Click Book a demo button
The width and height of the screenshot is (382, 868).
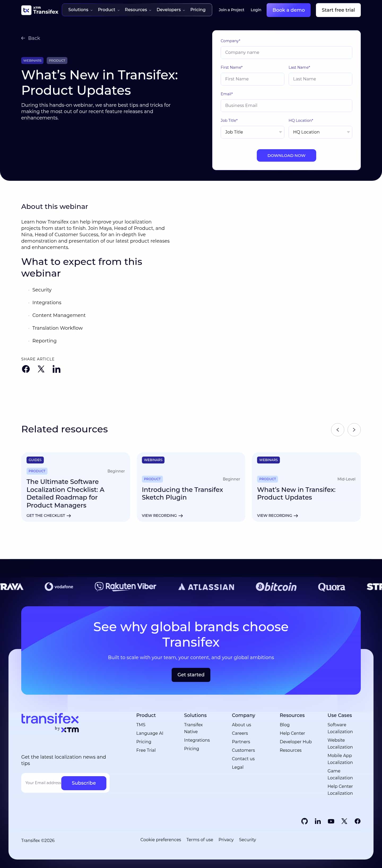289,10
